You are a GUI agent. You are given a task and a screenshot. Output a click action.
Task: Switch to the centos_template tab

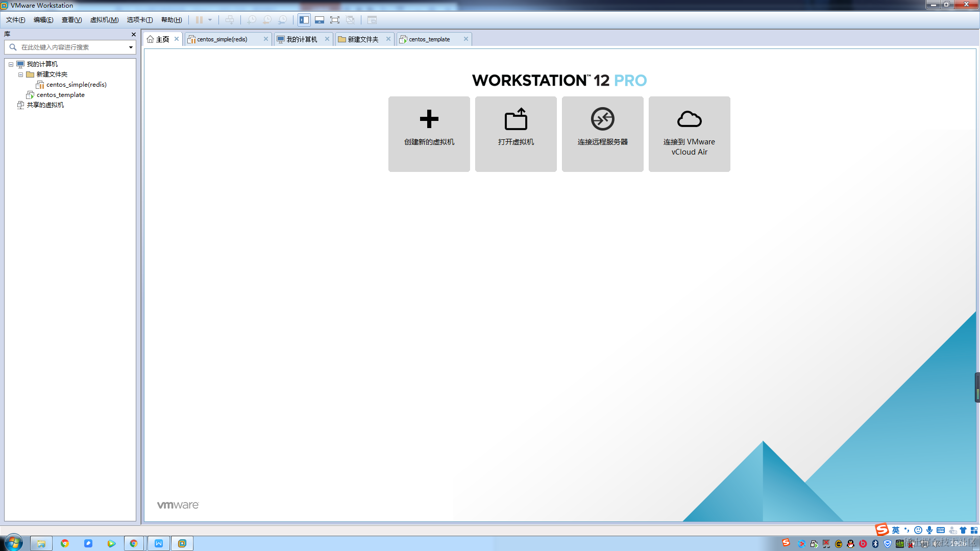429,39
